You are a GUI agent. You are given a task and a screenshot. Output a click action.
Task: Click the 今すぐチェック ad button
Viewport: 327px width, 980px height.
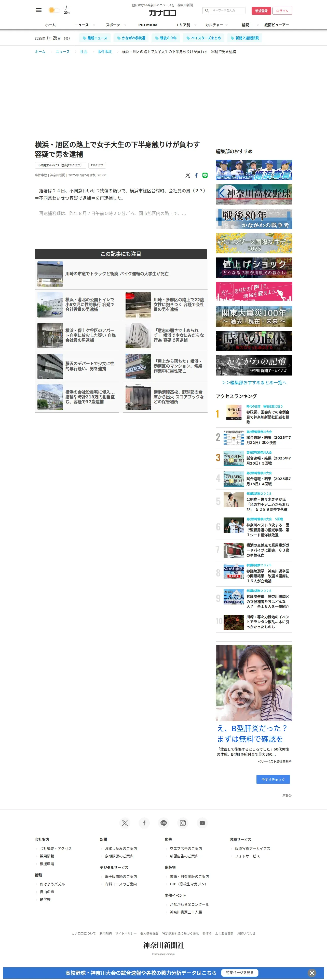coord(273,780)
